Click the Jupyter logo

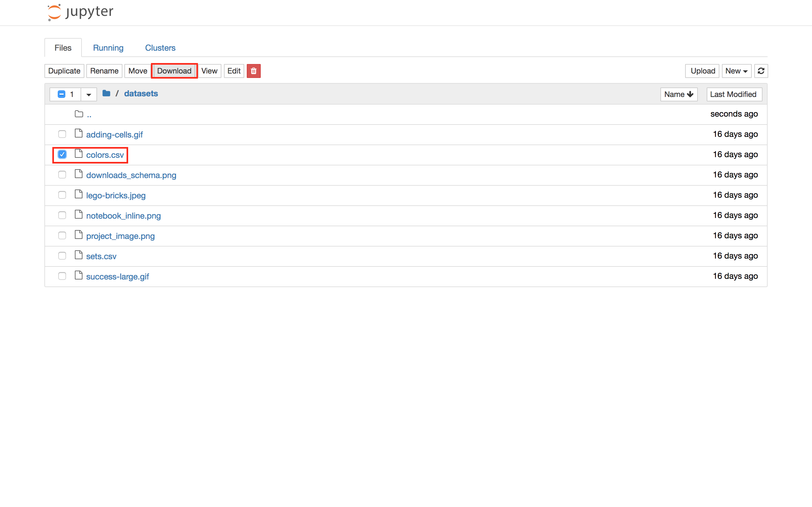[x=81, y=12]
